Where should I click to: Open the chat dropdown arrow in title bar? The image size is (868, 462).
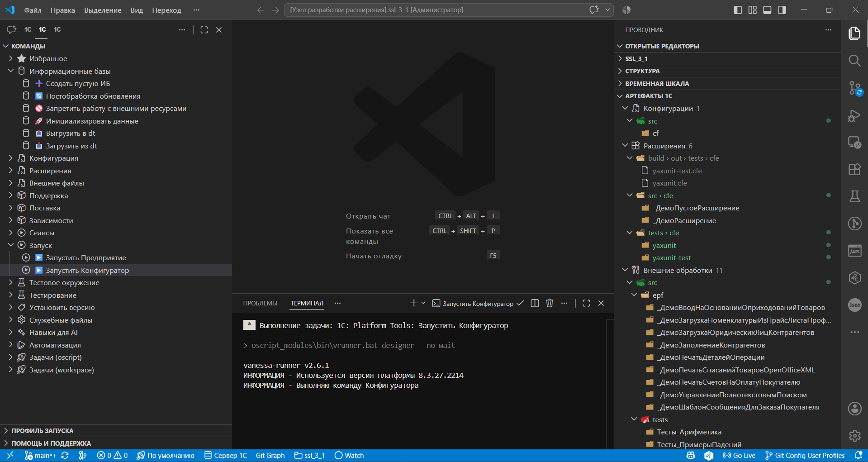pyautogui.click(x=607, y=10)
